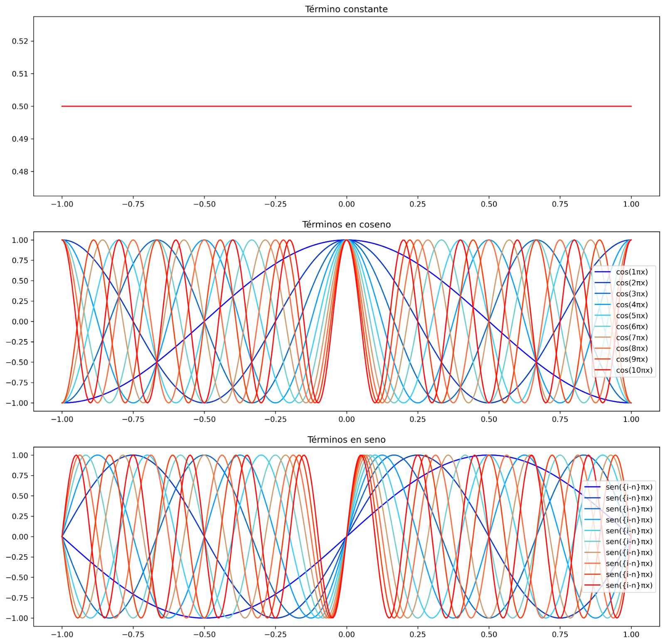Click the "Término constante" plot title
Viewport: 665px width, 644px height.
pos(346,9)
